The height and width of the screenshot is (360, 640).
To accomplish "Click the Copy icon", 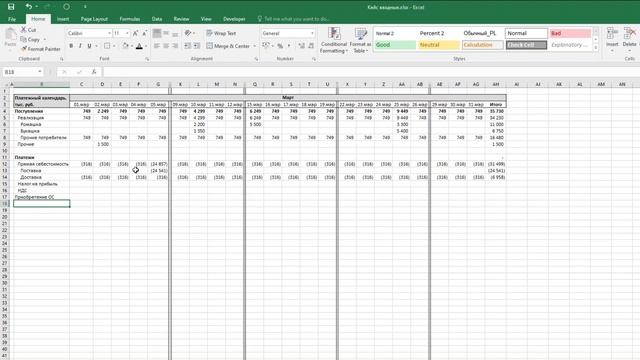I will pos(24,40).
